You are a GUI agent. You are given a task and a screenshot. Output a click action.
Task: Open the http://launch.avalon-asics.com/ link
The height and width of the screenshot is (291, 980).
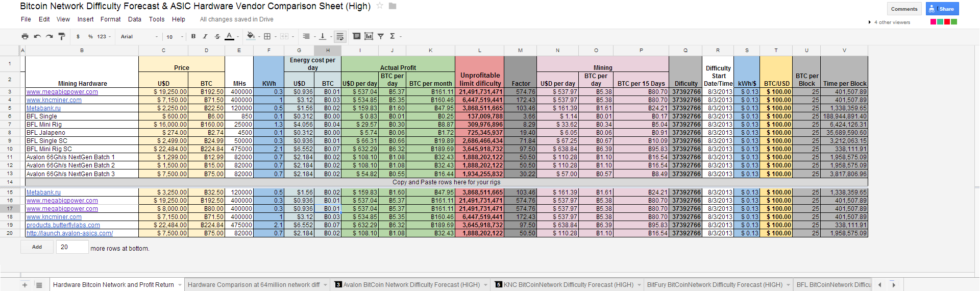69,233
